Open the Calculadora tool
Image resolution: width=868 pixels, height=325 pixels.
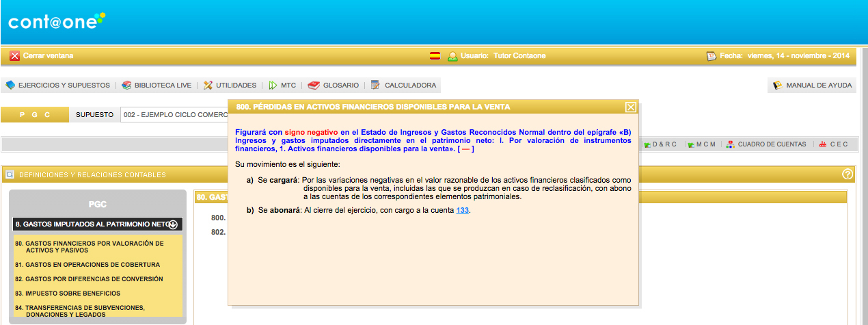click(410, 86)
